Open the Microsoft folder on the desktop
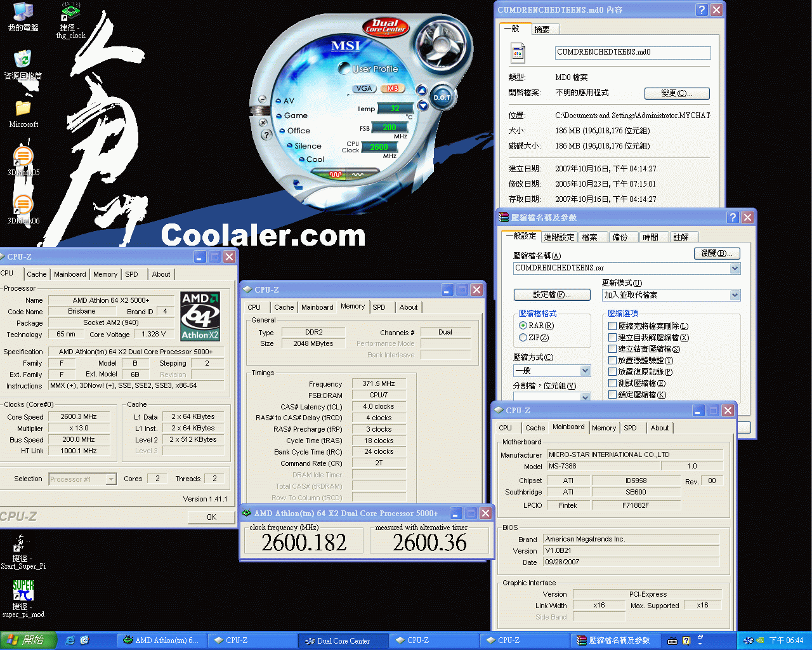Screen dimensions: 812x650 click(x=23, y=114)
